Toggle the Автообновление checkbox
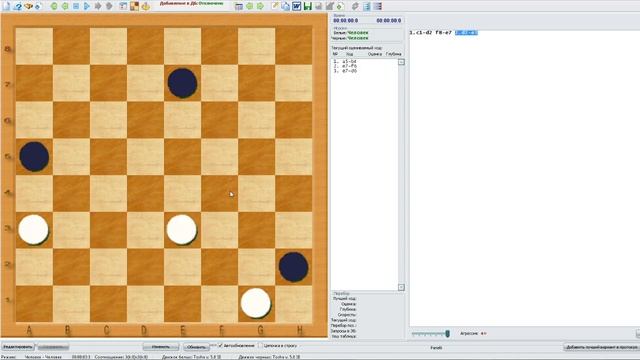 [220, 346]
